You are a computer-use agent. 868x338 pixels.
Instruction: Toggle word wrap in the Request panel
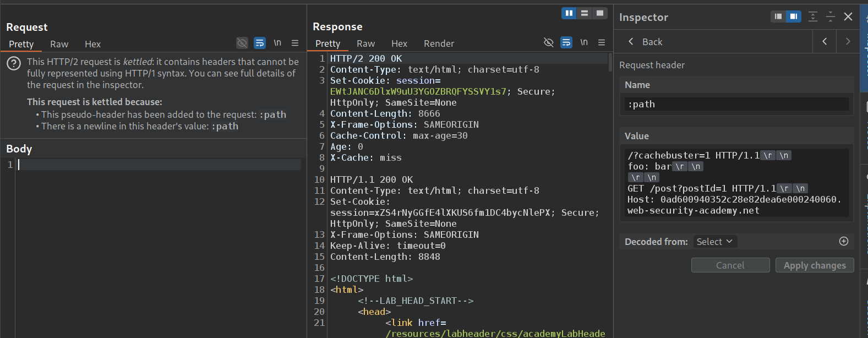[260, 43]
